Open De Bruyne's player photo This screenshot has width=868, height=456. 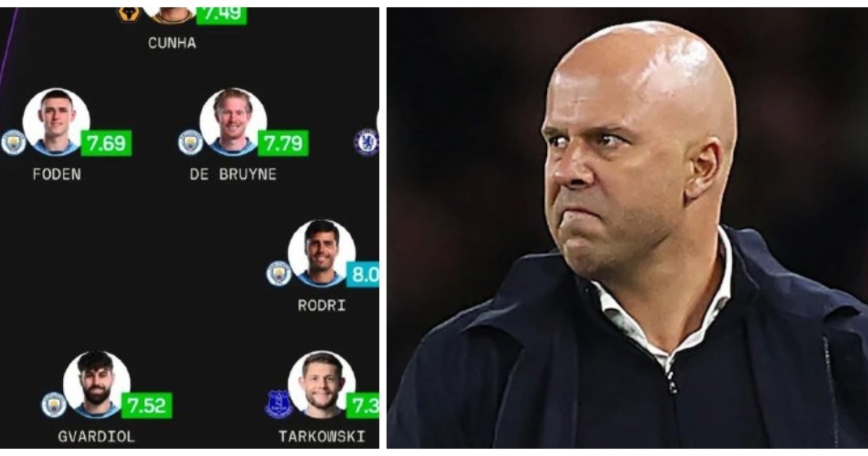pyautogui.click(x=233, y=122)
